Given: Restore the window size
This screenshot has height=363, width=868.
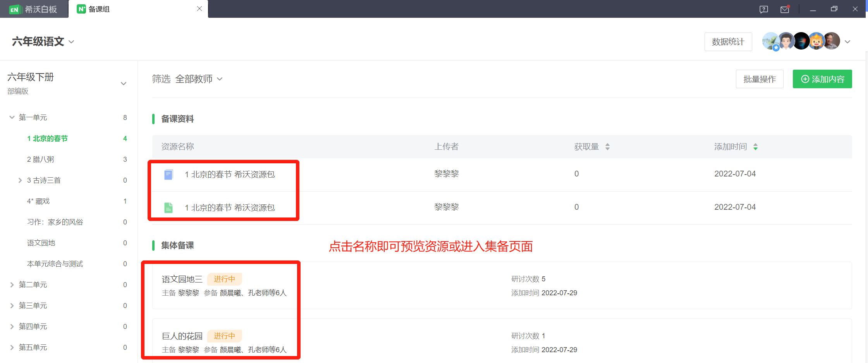Looking at the screenshot, I should point(834,9).
